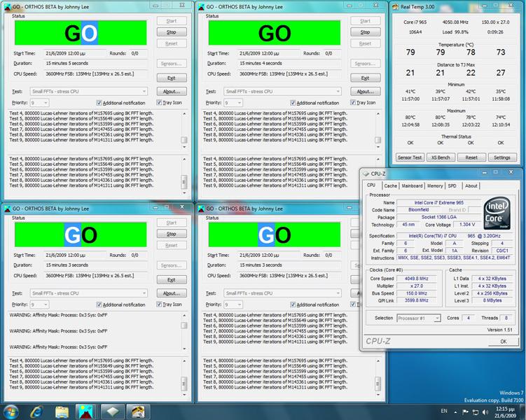The height and width of the screenshot is (420, 526).
Task: Open network status icon in system tray
Action: tap(476, 412)
